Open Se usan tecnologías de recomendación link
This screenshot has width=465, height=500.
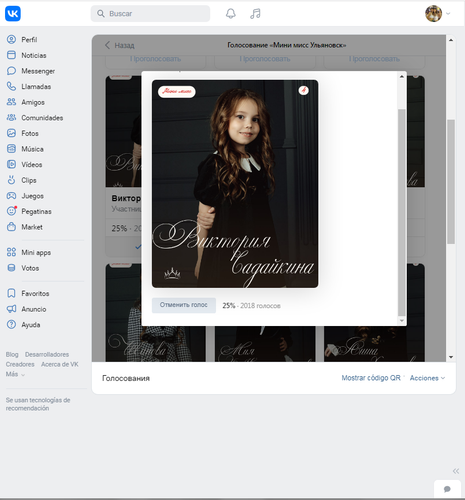pyautogui.click(x=38, y=404)
